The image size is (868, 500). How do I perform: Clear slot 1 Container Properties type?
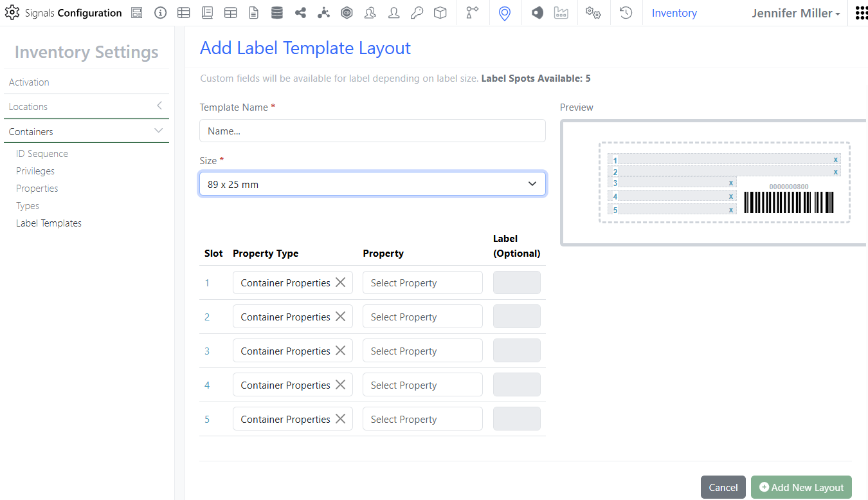(341, 282)
